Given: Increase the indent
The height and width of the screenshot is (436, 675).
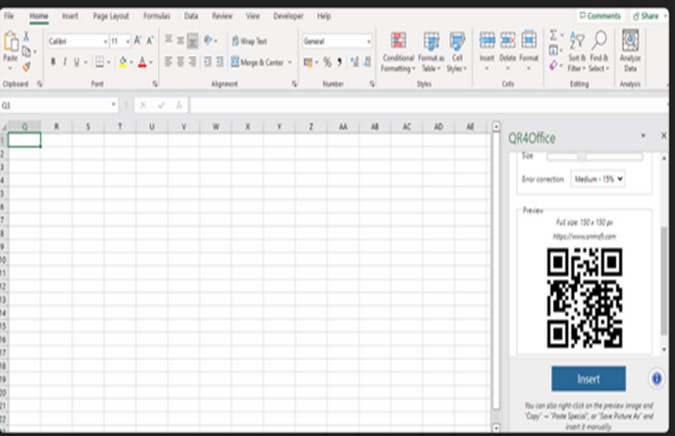Looking at the screenshot, I should pos(220,62).
